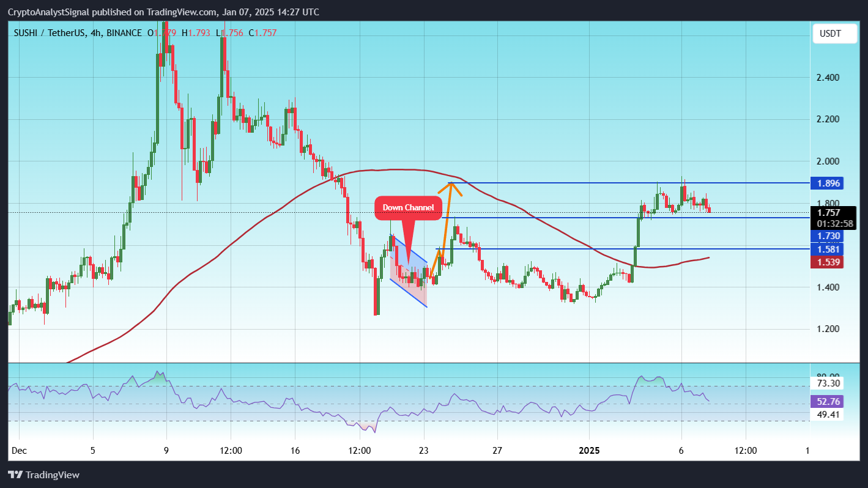Click the red 1.539 moving average label

tap(827, 262)
